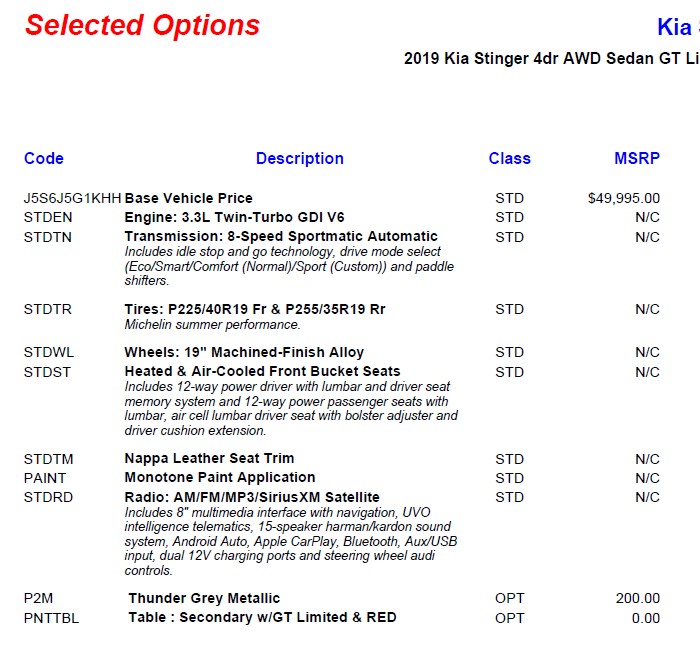Click the $49,995.00 base price value
The height and width of the screenshot is (650, 700).
(623, 198)
